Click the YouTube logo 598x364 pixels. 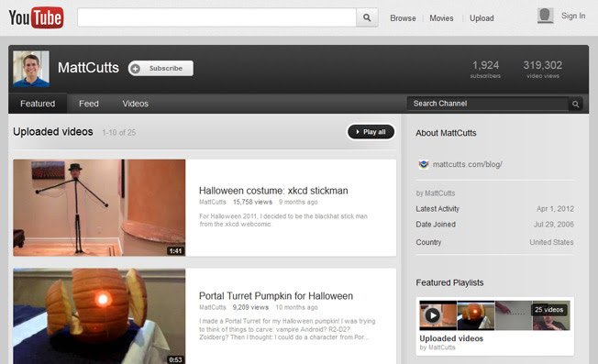point(37,17)
